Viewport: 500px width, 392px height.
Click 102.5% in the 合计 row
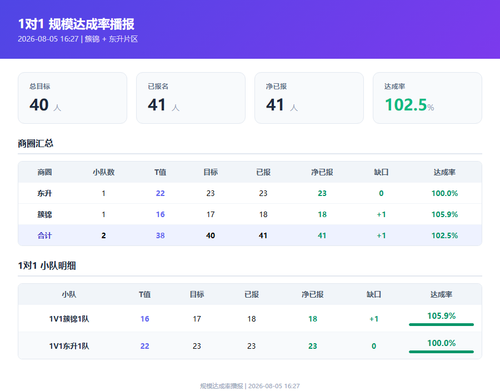[x=445, y=235]
